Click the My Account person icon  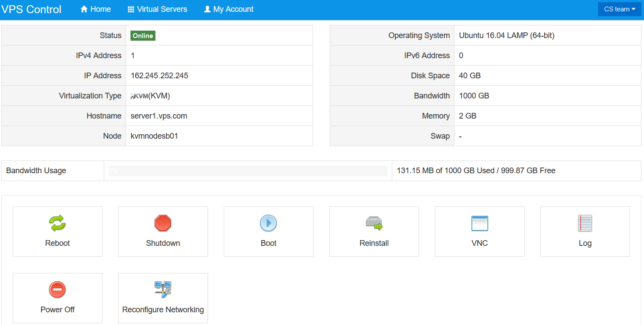click(x=208, y=9)
